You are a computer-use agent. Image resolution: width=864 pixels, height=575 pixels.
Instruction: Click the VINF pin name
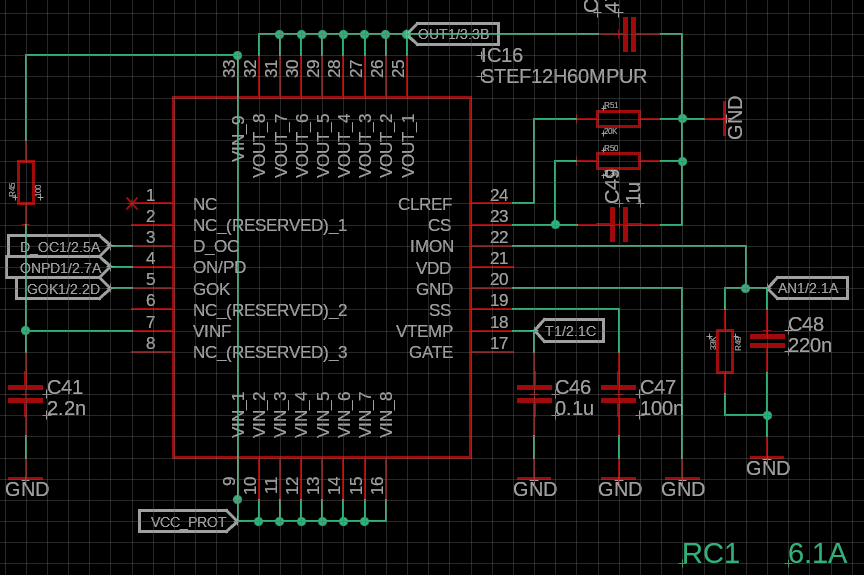212,331
